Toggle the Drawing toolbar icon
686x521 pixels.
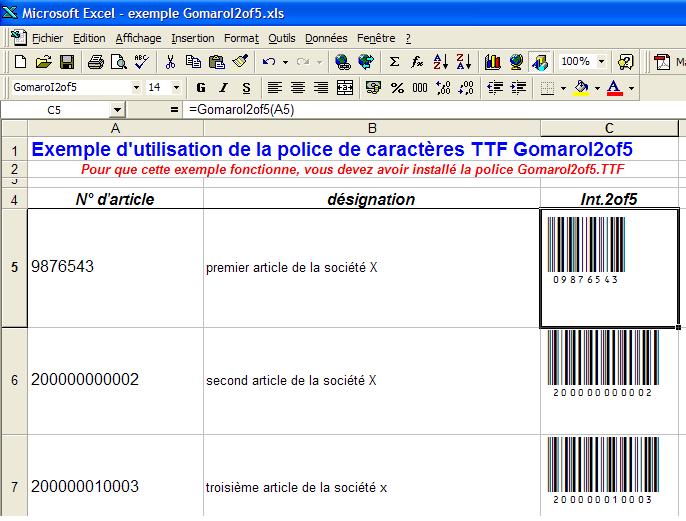point(540,62)
